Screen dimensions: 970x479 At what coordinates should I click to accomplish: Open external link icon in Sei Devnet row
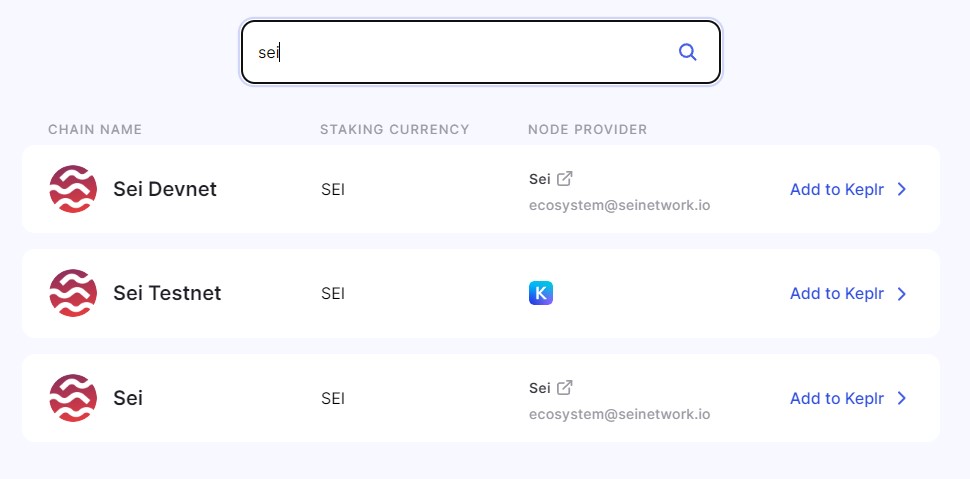(564, 179)
